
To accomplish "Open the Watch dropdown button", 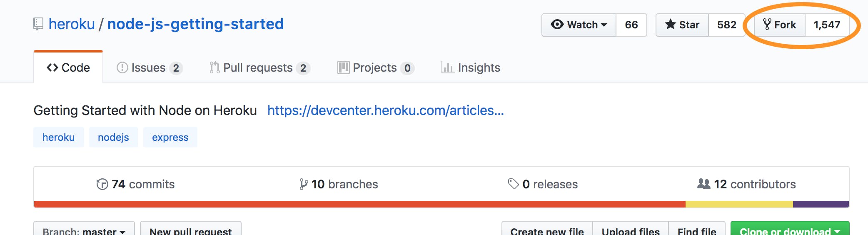I will (x=579, y=25).
